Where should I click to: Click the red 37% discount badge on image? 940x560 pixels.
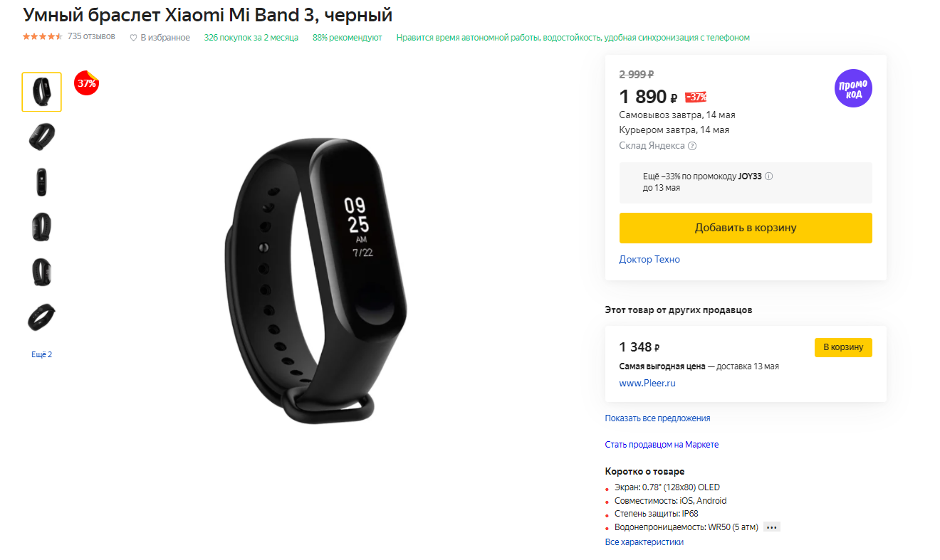(86, 83)
